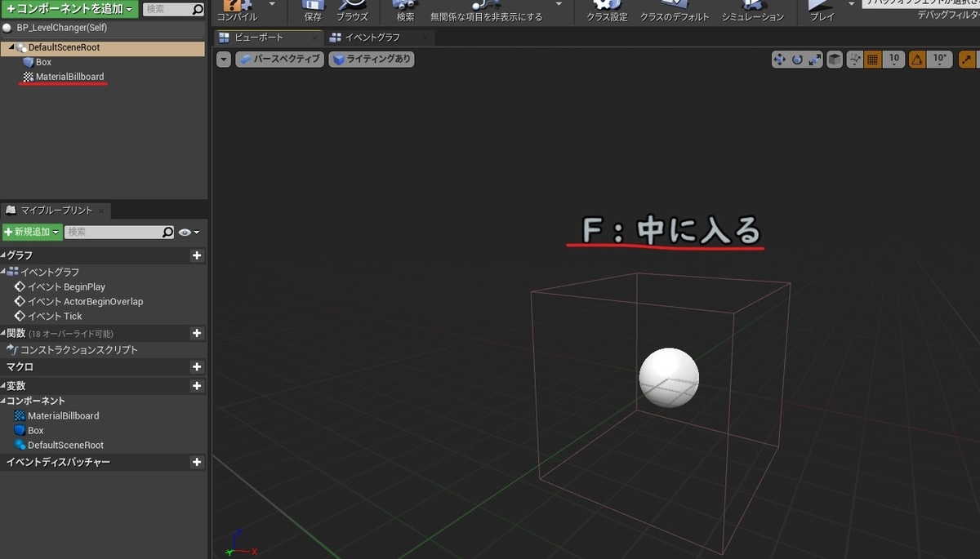Collapse the イベントグラフ tree node
The width and height of the screenshot is (980, 559).
pos(3,272)
